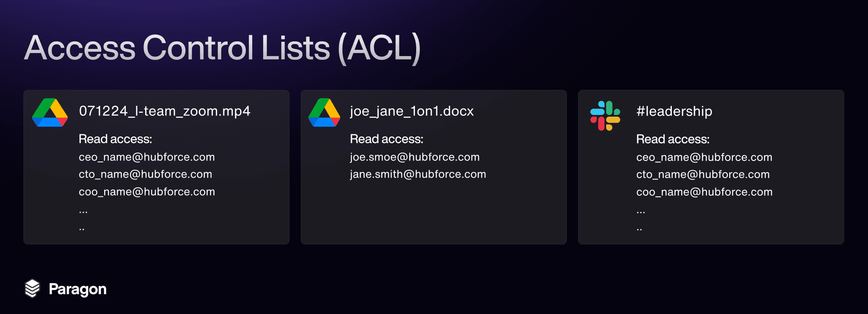Click cto_name@hubforce.com under #leadership

coord(703,174)
